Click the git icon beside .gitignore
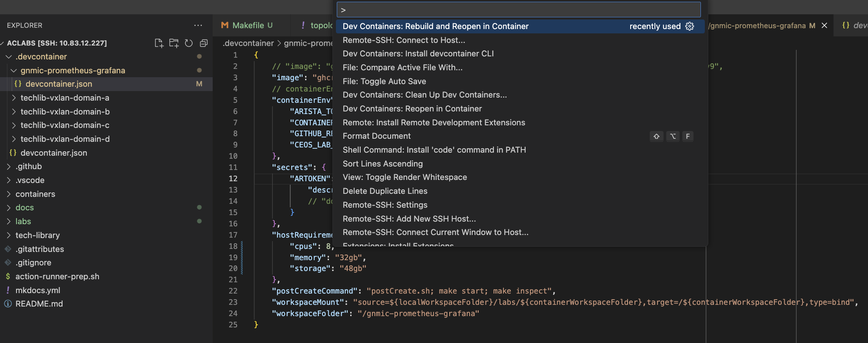The width and height of the screenshot is (868, 343). (x=8, y=262)
